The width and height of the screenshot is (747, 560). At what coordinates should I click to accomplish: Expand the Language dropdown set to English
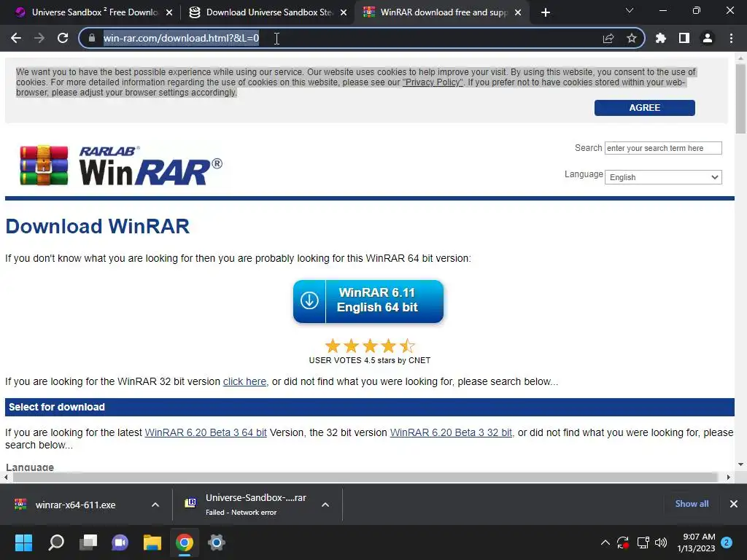[662, 177]
